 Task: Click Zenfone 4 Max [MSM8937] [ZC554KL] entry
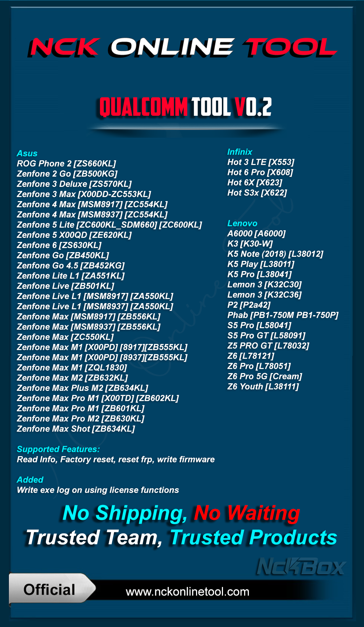pyautogui.click(x=92, y=215)
